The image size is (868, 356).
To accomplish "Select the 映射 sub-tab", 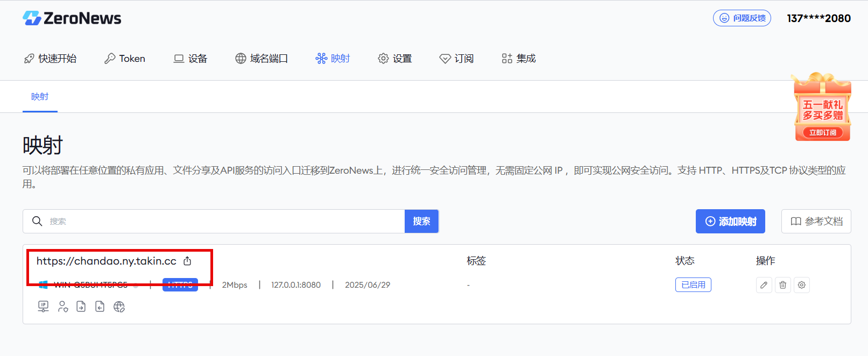I will [x=40, y=97].
